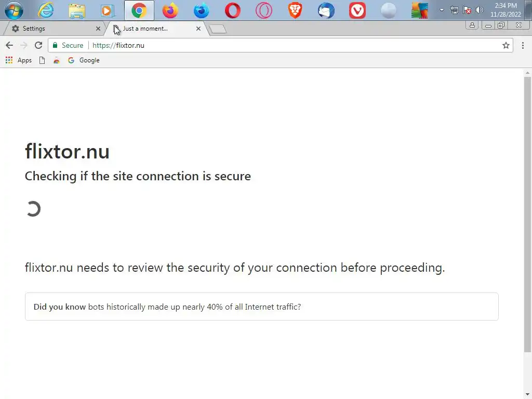The image size is (532, 399).
Task: Select the 'Did you know' bots fact box
Action: 262,307
